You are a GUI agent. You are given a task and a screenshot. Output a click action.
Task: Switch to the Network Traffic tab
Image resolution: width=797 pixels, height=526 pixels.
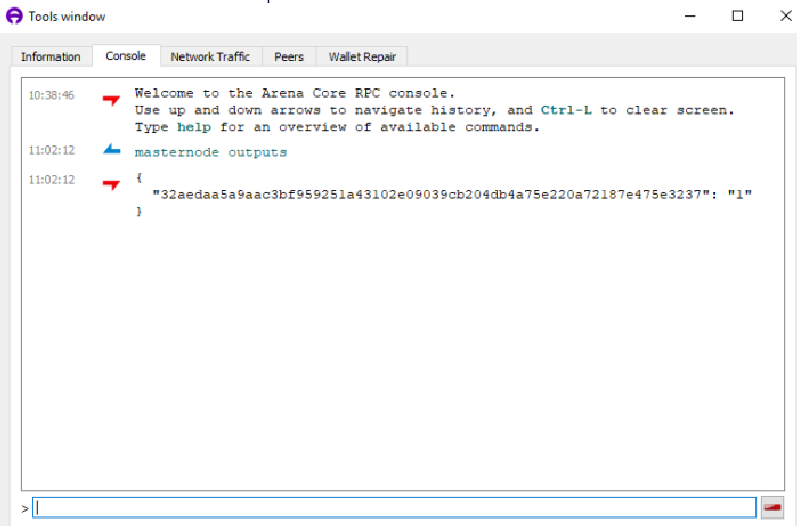coord(210,56)
